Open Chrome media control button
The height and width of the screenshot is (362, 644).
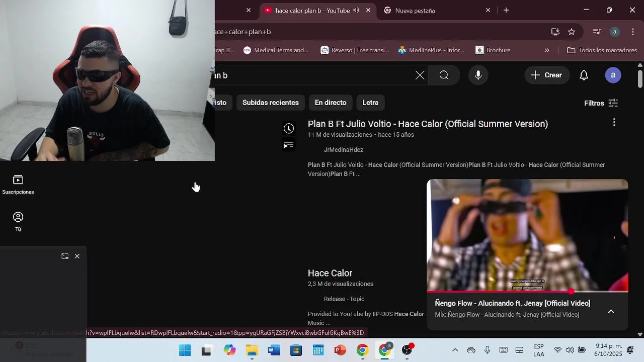(597, 32)
